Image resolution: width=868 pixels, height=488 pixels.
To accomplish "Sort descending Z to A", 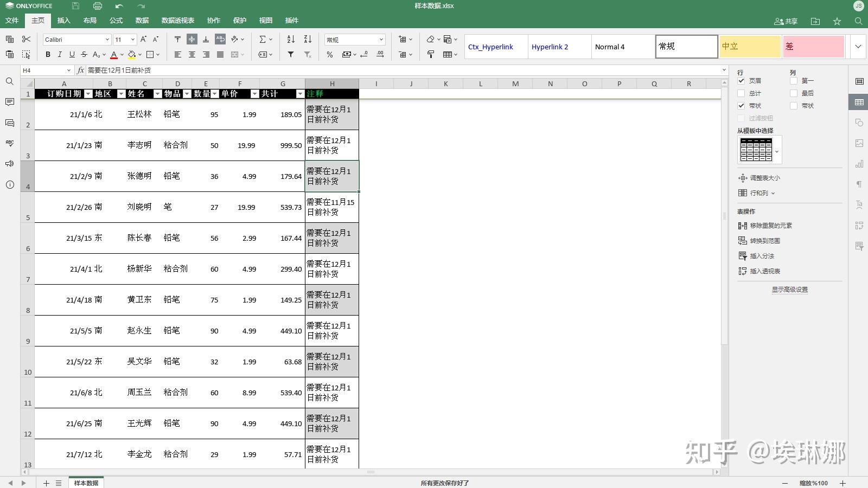I will tap(308, 39).
